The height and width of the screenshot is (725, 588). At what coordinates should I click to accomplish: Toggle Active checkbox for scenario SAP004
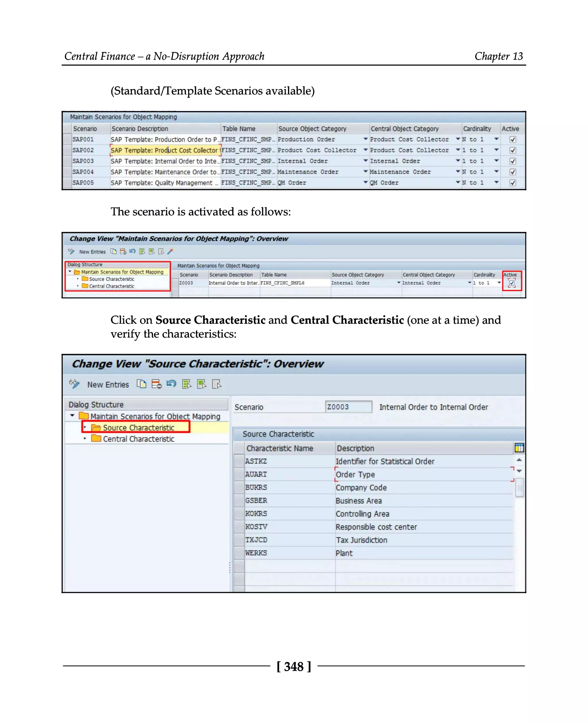coord(513,172)
